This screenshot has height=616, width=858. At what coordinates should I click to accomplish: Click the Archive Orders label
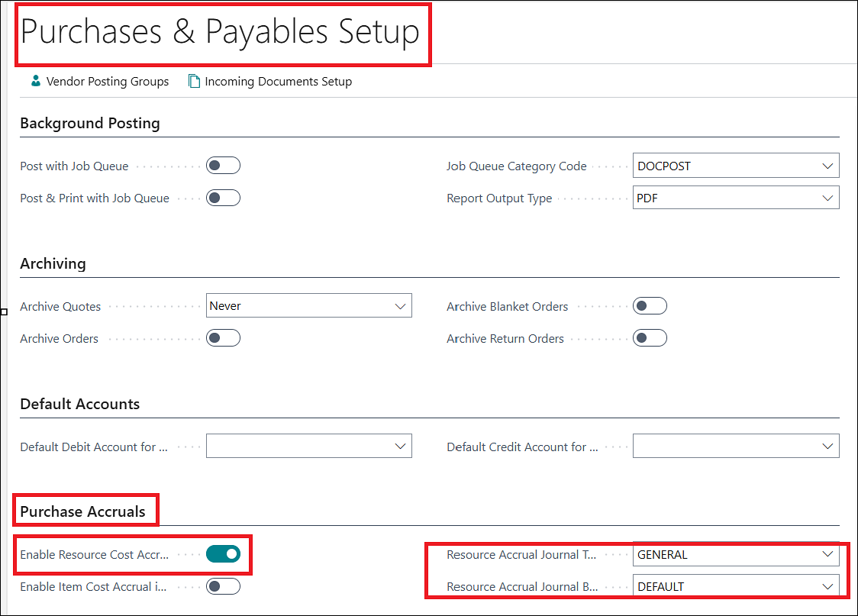[x=59, y=339]
